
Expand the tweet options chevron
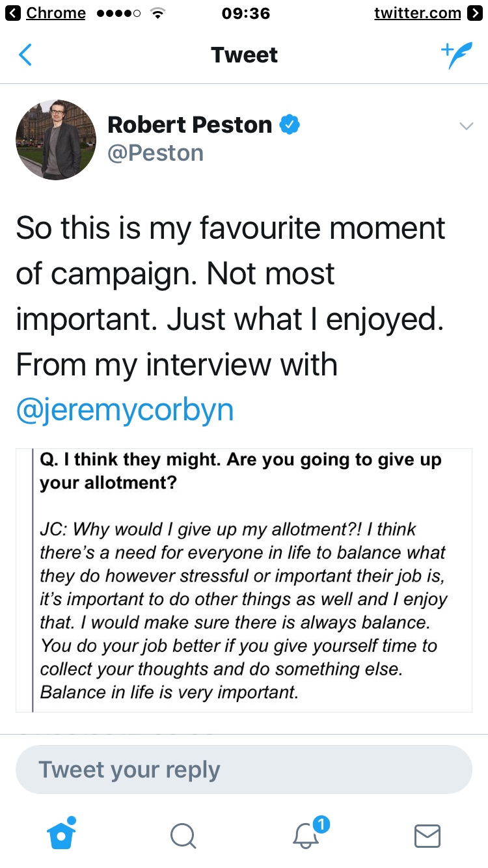click(x=466, y=126)
